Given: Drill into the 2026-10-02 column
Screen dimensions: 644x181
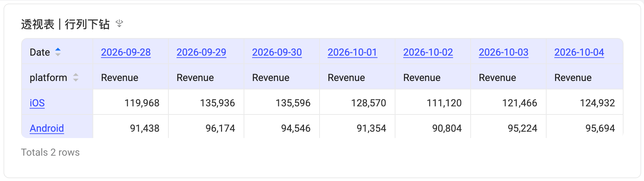Looking at the screenshot, I should click(x=428, y=52).
